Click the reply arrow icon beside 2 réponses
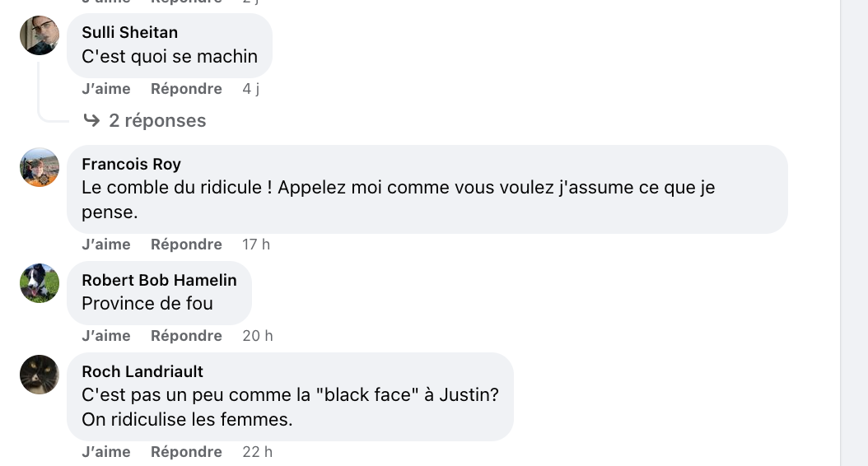 coord(91,120)
